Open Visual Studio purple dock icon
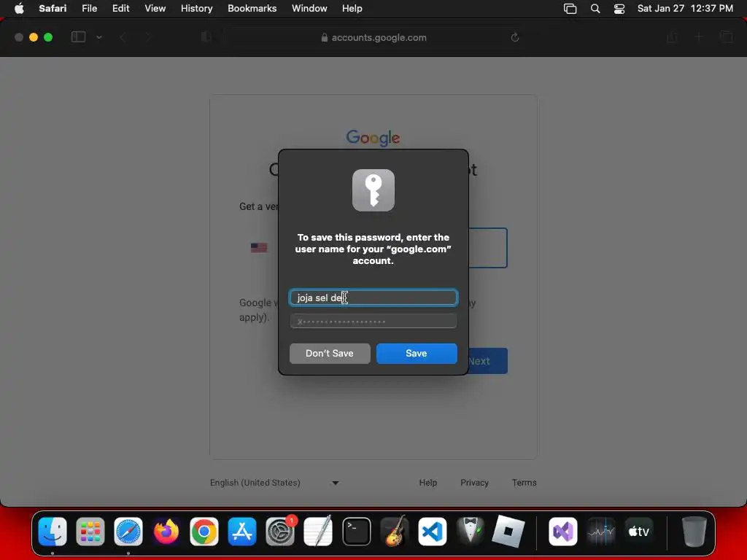Image resolution: width=747 pixels, height=560 pixels. (x=563, y=531)
